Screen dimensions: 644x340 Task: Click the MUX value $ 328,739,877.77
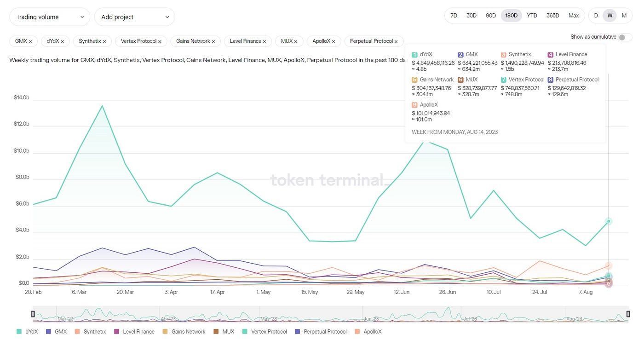tap(477, 88)
